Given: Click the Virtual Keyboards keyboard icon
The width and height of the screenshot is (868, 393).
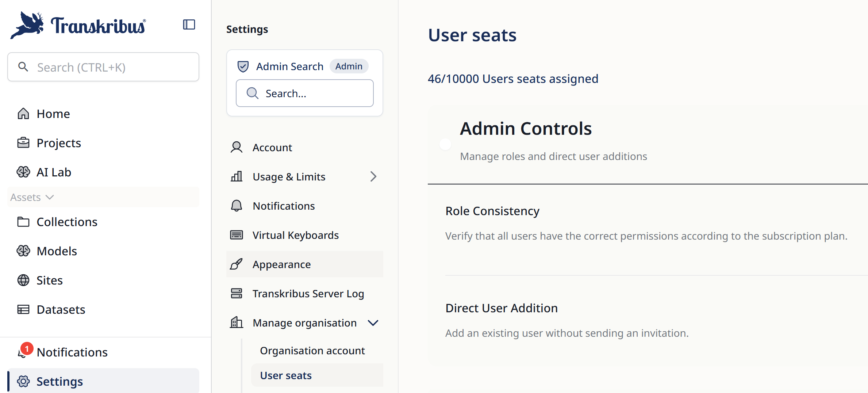Looking at the screenshot, I should pos(237,235).
